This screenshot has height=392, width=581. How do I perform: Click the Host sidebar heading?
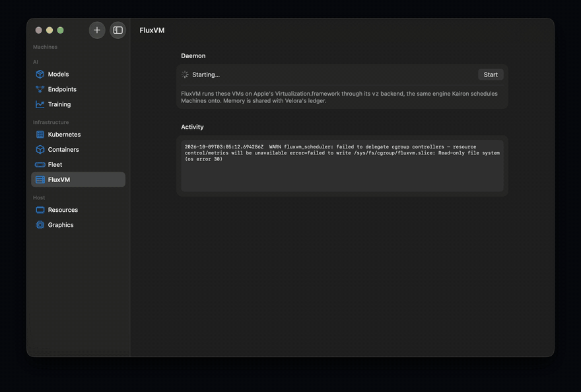coord(39,197)
